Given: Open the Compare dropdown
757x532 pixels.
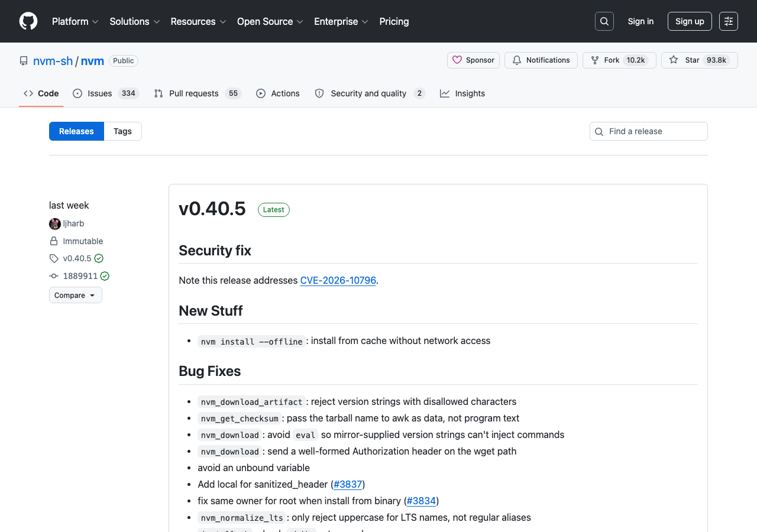Looking at the screenshot, I should pyautogui.click(x=76, y=295).
